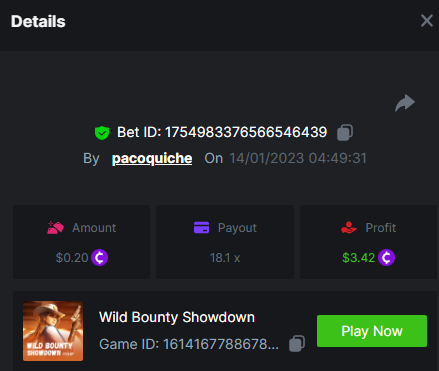Viewport: 439px width, 371px height.
Task: Click the bet date and time stamp
Action: coord(298,158)
